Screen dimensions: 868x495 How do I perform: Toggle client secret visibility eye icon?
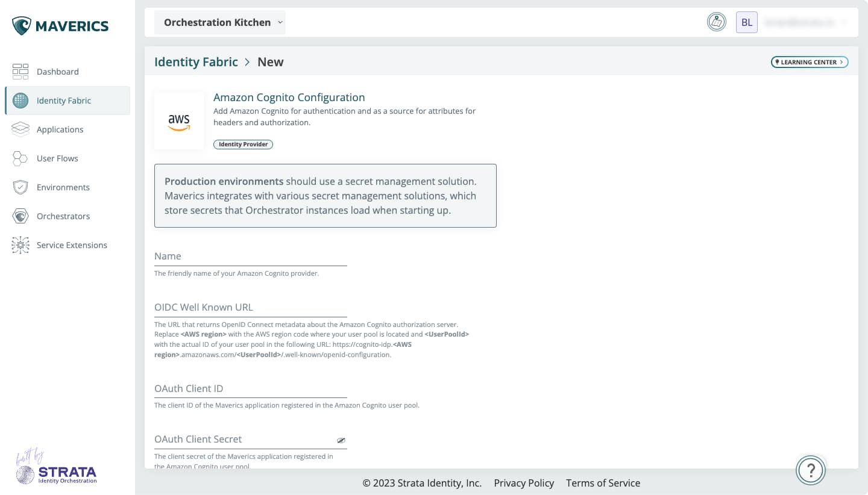pyautogui.click(x=341, y=441)
